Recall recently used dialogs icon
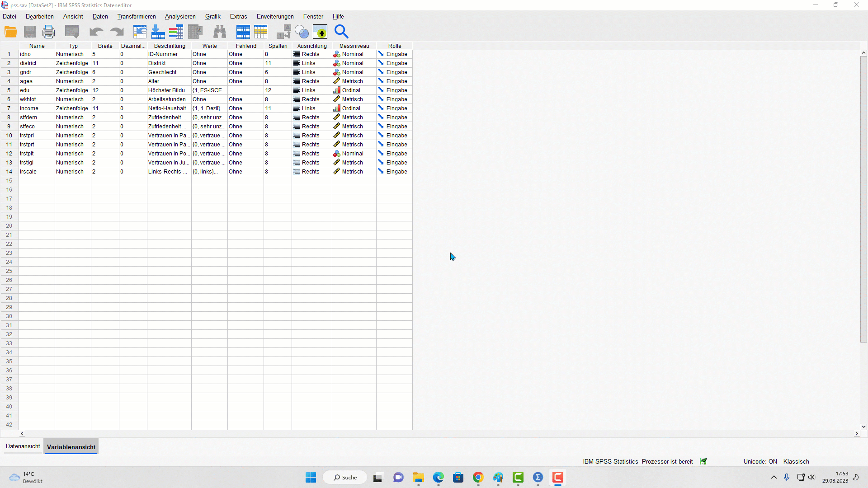Viewport: 868px width, 488px height. pos(72,32)
